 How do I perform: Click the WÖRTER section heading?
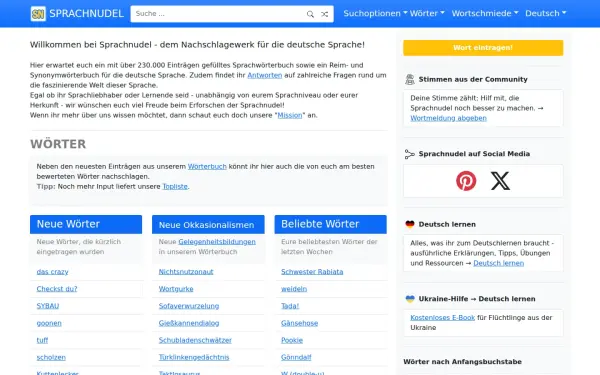(x=58, y=144)
